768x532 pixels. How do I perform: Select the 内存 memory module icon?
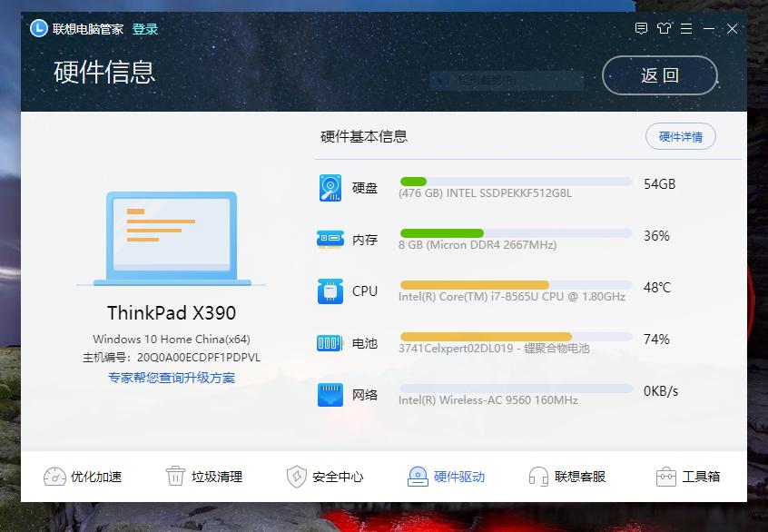(x=329, y=238)
